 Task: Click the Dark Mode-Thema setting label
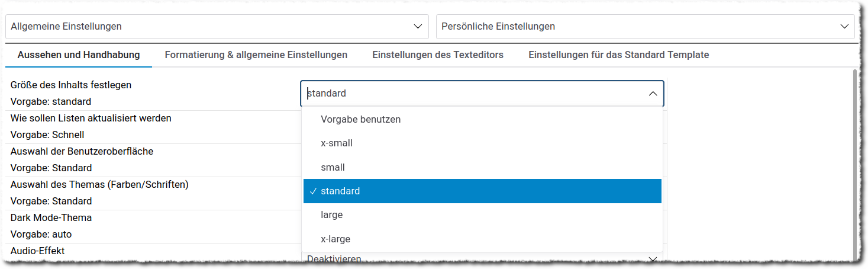[51, 218]
